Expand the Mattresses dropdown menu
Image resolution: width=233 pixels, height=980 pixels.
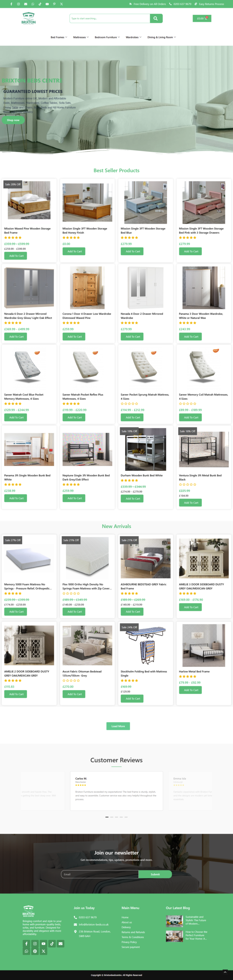[81, 37]
